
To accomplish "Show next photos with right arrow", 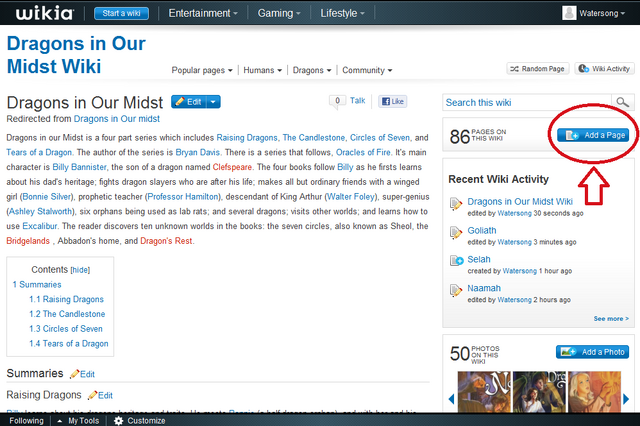I will [626, 399].
